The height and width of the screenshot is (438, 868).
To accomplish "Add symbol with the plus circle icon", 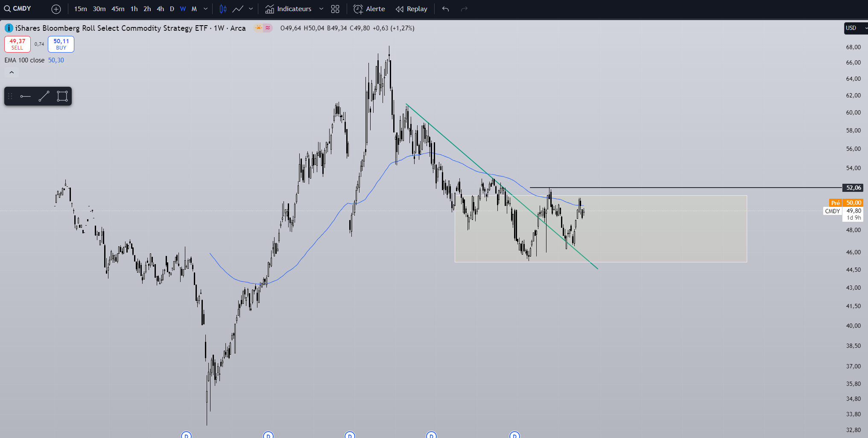I will (56, 9).
